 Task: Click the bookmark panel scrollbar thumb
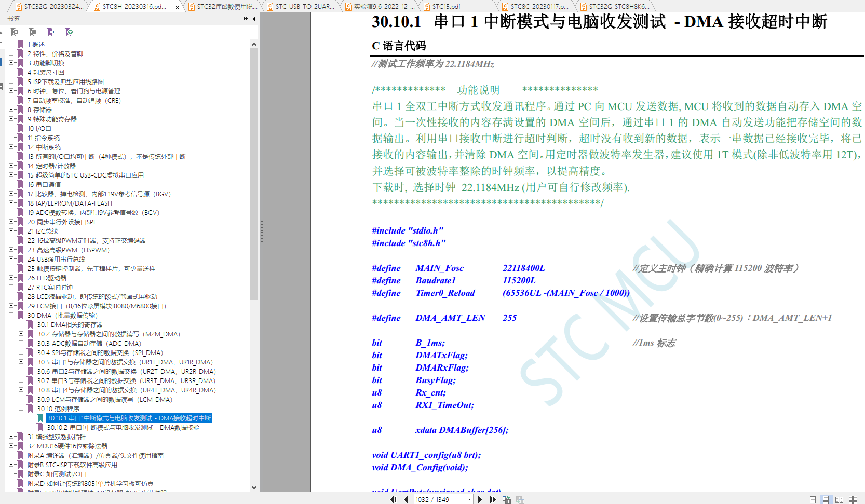click(x=254, y=174)
